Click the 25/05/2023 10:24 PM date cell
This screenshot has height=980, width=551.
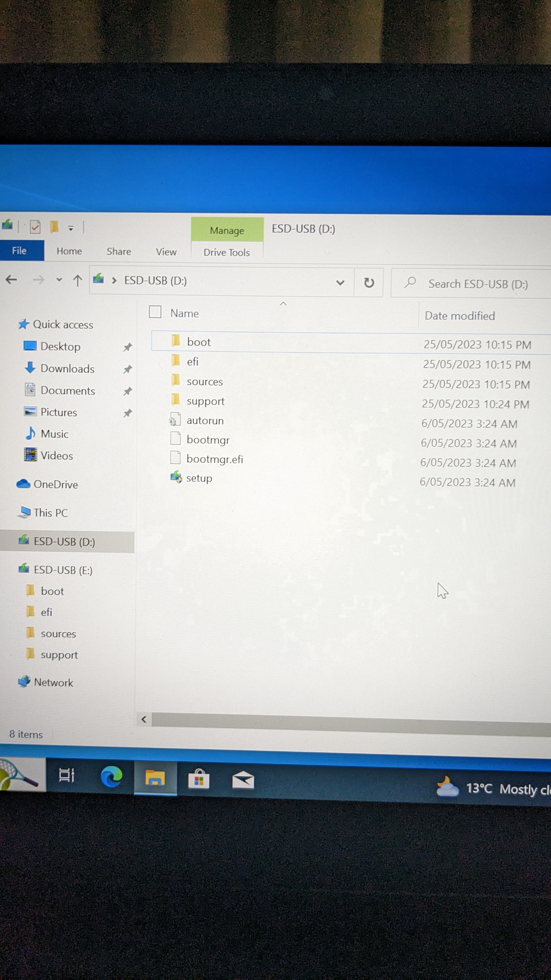click(x=475, y=404)
